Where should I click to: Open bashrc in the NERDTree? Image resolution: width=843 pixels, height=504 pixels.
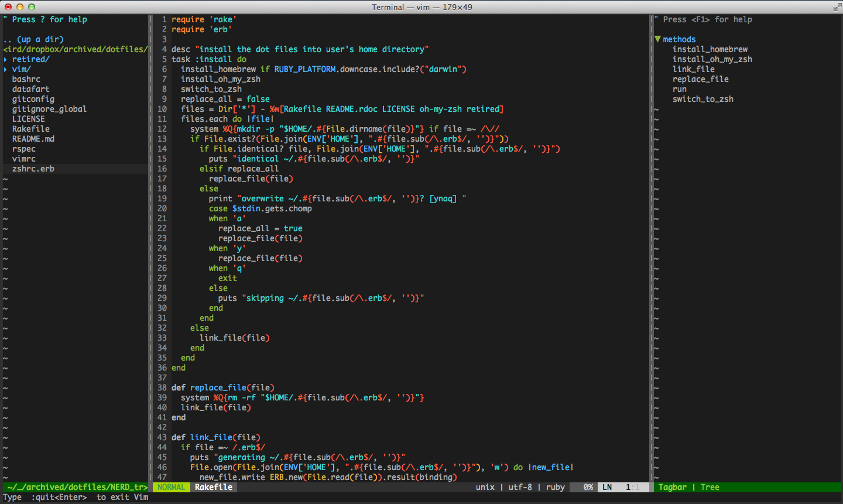point(26,79)
